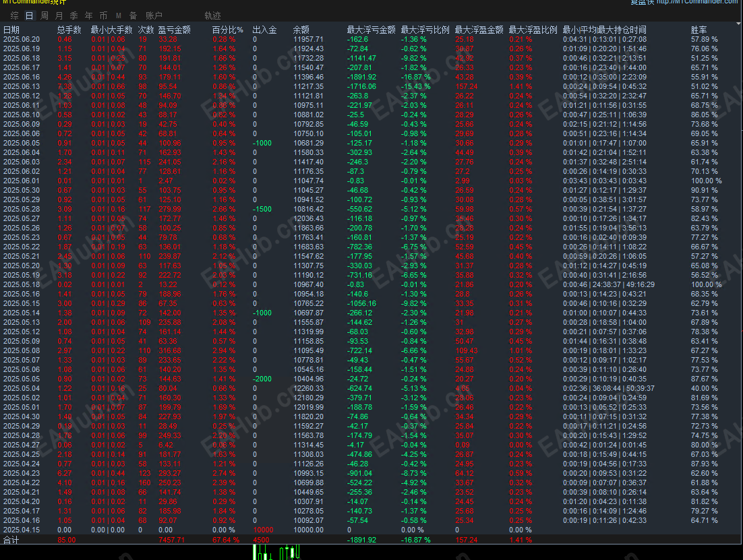Sort by the 日期 column header
743x560 pixels.
(11, 30)
